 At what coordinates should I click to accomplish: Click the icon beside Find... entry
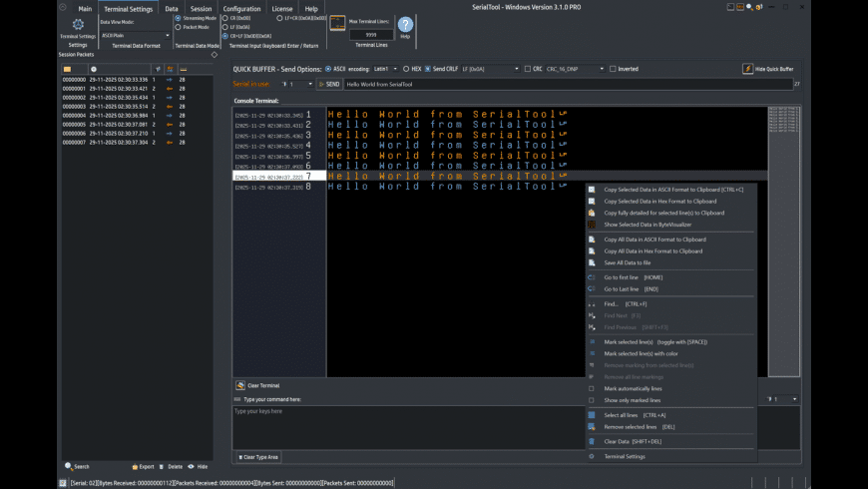592,304
